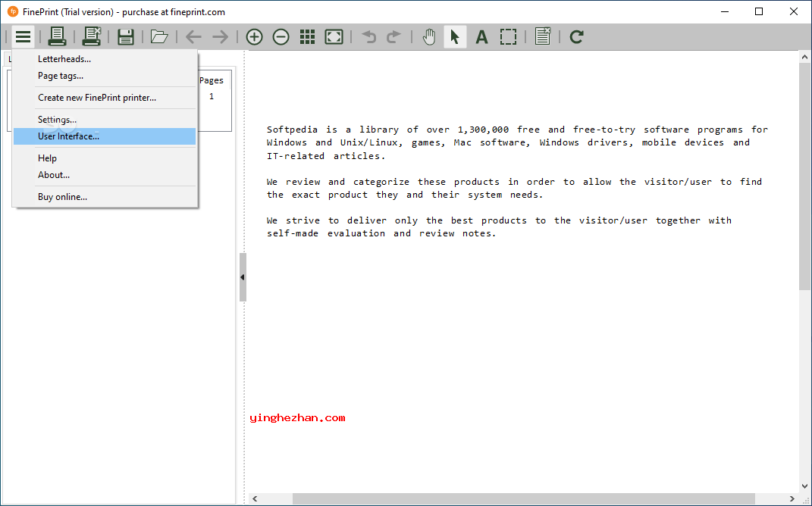Click the vertical scrollbar down arrow

(x=804, y=486)
